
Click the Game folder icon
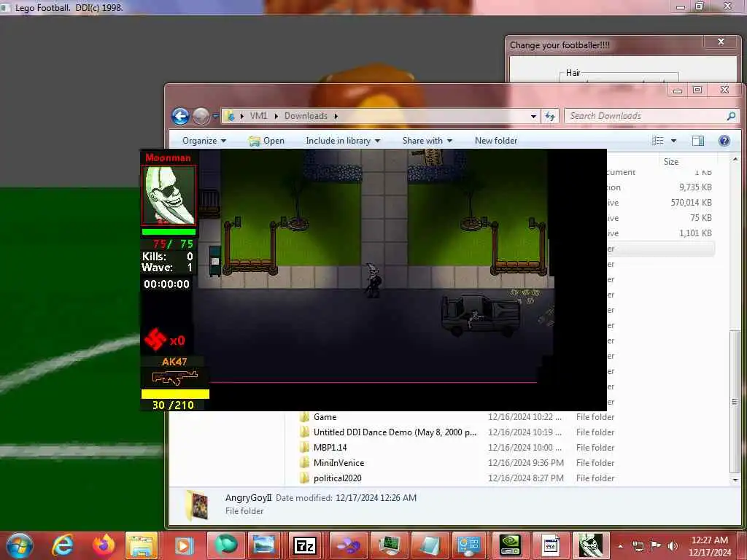coord(304,417)
